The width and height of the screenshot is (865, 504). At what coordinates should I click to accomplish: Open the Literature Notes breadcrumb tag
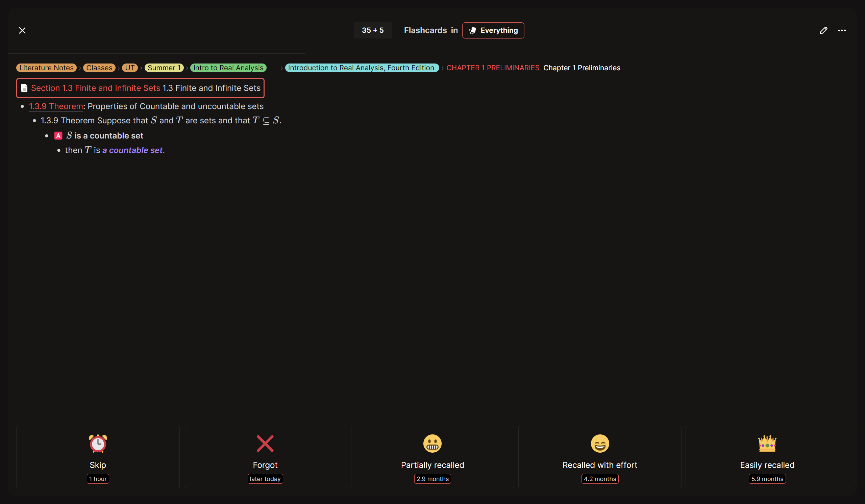tap(46, 68)
